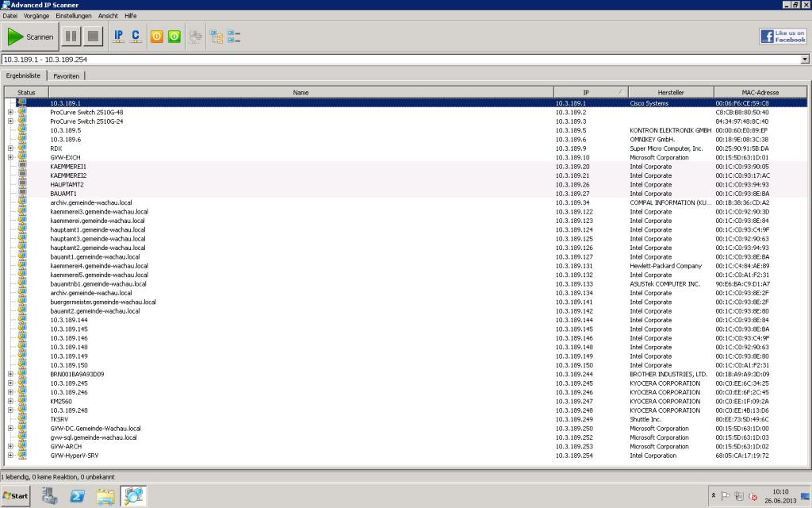Click the KONTRON ELEKTRONIK GMBH cell
This screenshot has height=508, width=812.
[x=671, y=131]
